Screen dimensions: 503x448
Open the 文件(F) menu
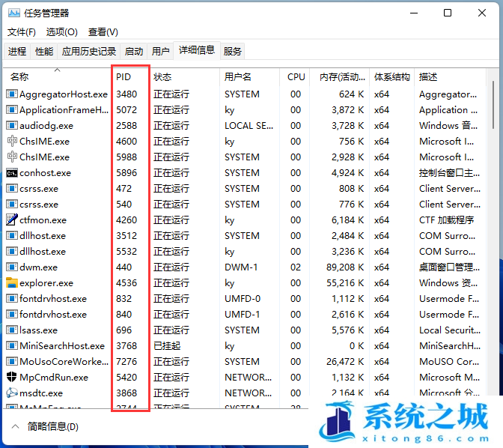click(22, 32)
